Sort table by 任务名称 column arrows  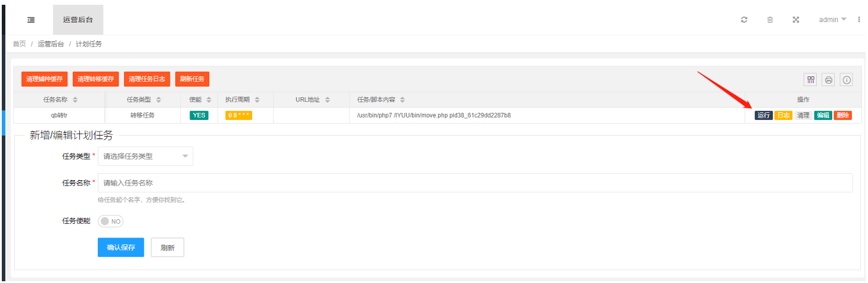click(75, 100)
